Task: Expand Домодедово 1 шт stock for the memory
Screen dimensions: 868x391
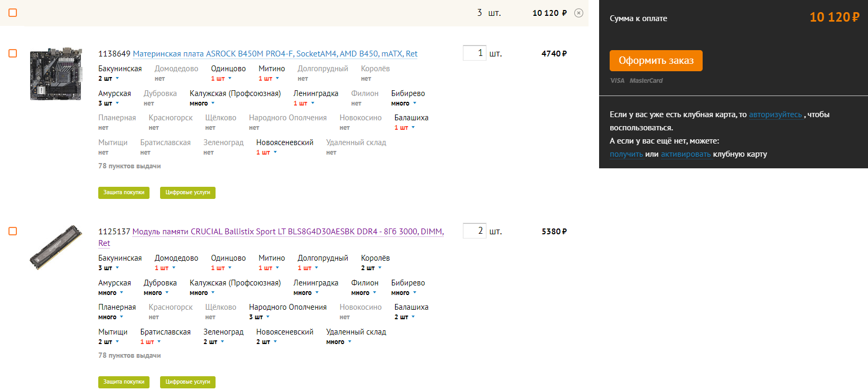Action: pos(165,268)
